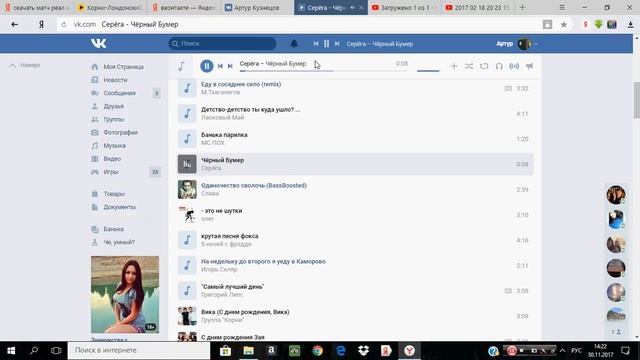Click the megaphone share icon
Image resolution: width=640 pixels, height=360 pixels.
coord(529,66)
